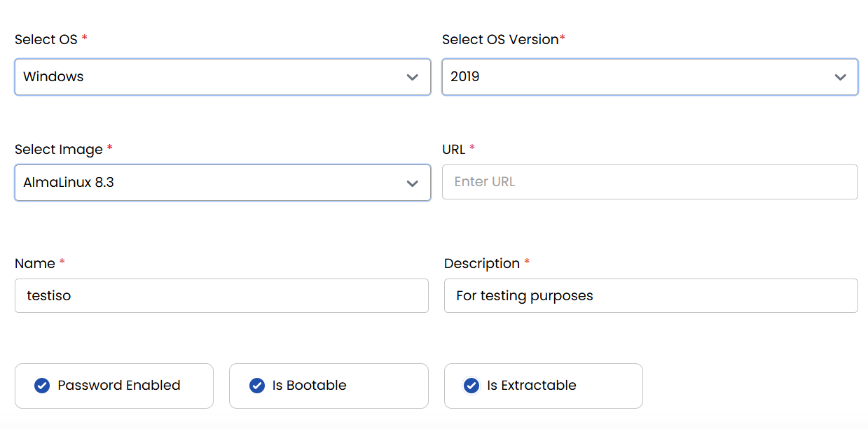Image resolution: width=868 pixels, height=429 pixels.
Task: Click the Select OS field label
Action: coord(46,40)
